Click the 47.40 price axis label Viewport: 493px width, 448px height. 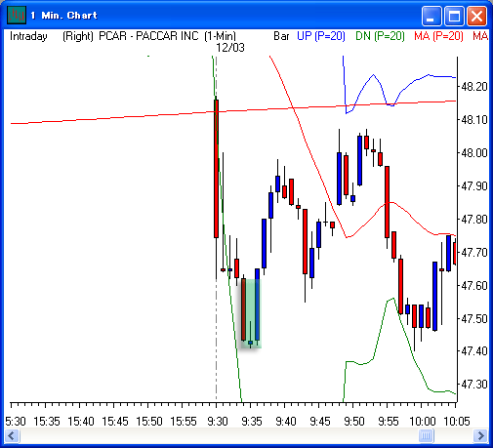474,351
